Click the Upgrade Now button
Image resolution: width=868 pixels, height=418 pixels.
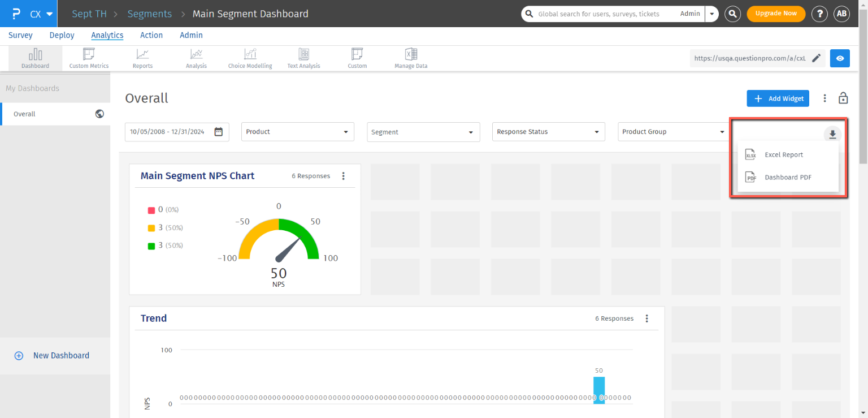click(x=776, y=14)
